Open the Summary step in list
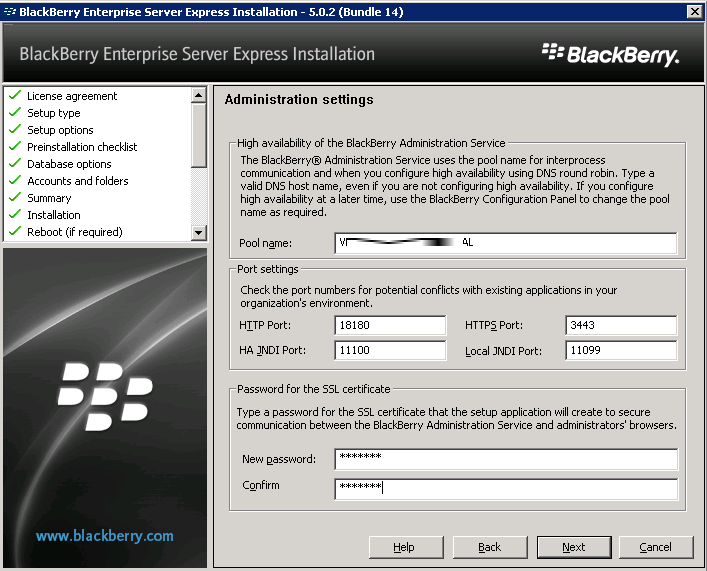This screenshot has width=707, height=571. 49,198
